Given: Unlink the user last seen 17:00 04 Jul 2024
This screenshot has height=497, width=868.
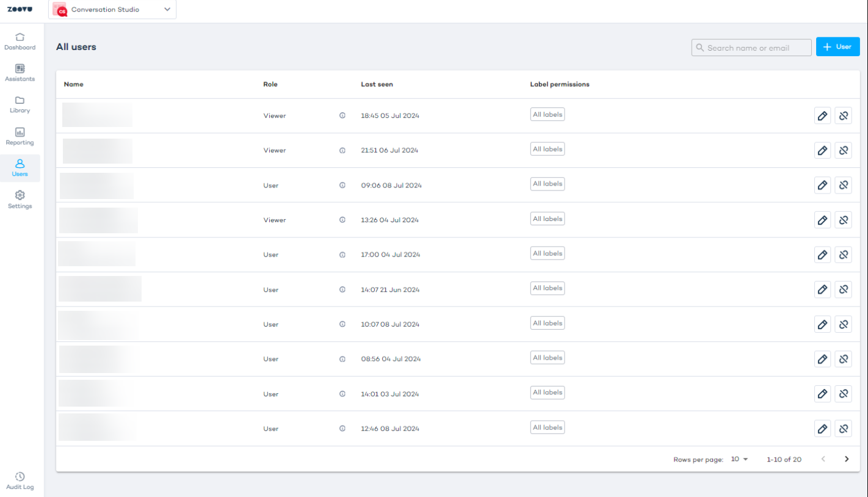Looking at the screenshot, I should (844, 255).
